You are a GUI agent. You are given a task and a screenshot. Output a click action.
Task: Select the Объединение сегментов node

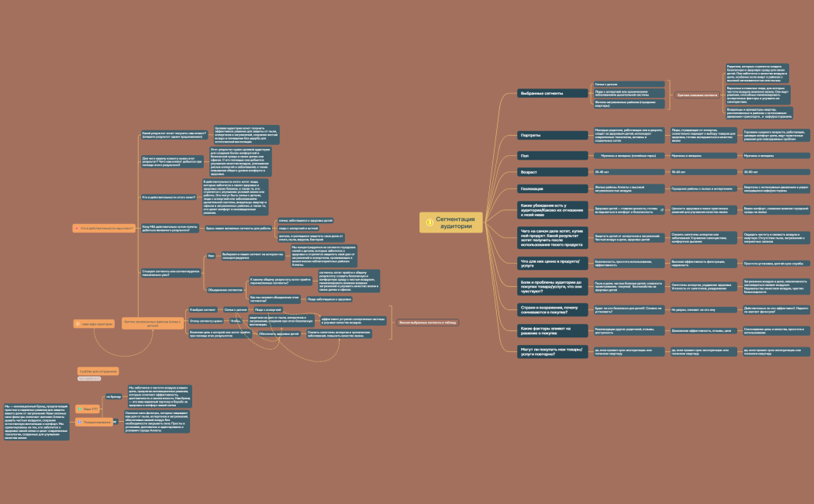pos(224,290)
